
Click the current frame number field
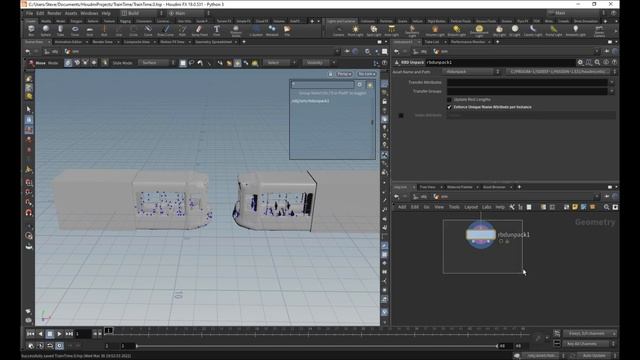(83, 334)
